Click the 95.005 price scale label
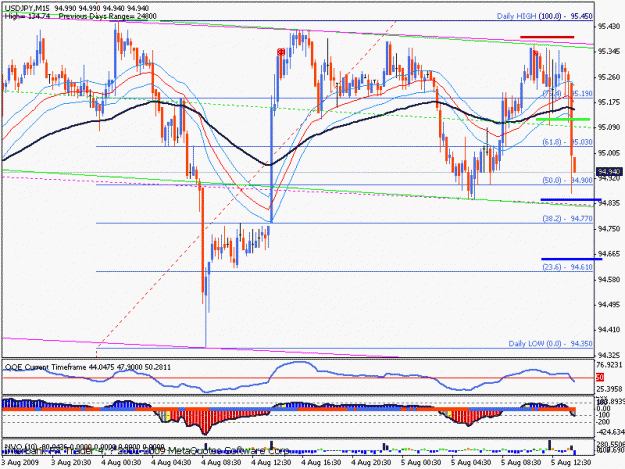The image size is (625, 469). click(609, 153)
